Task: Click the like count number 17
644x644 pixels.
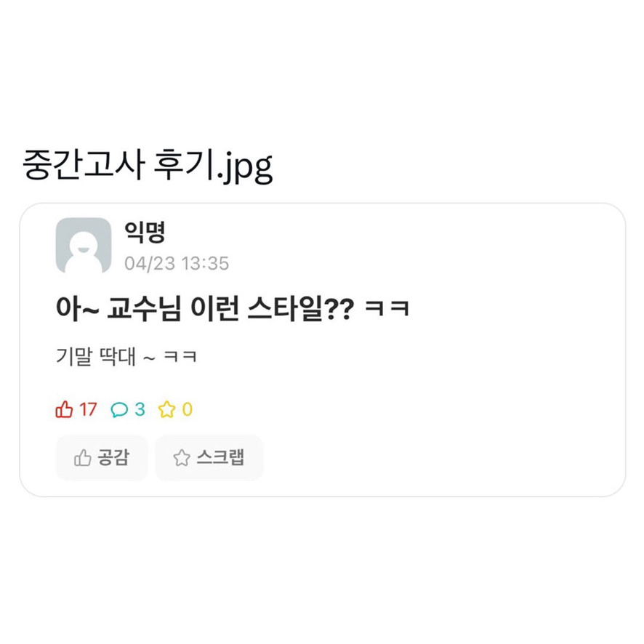Action: tap(87, 409)
